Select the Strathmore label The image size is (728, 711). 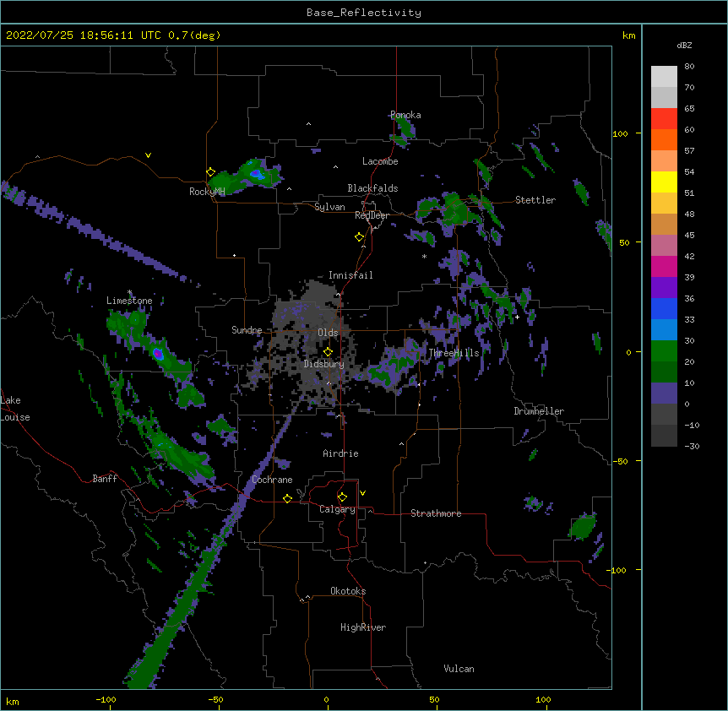pyautogui.click(x=436, y=513)
